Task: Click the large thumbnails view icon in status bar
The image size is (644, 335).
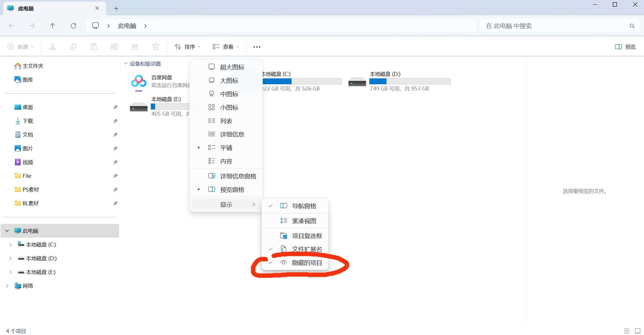Action: (638, 331)
